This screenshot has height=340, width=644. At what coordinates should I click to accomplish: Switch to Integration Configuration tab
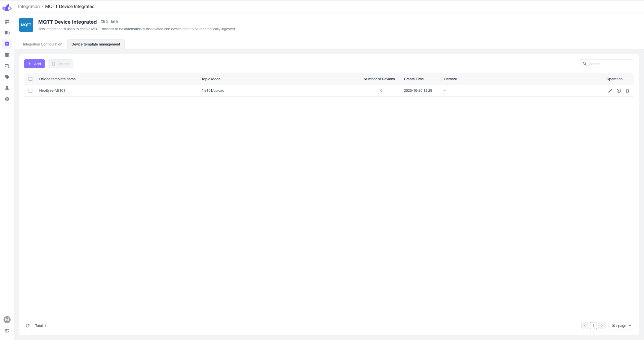(x=43, y=44)
